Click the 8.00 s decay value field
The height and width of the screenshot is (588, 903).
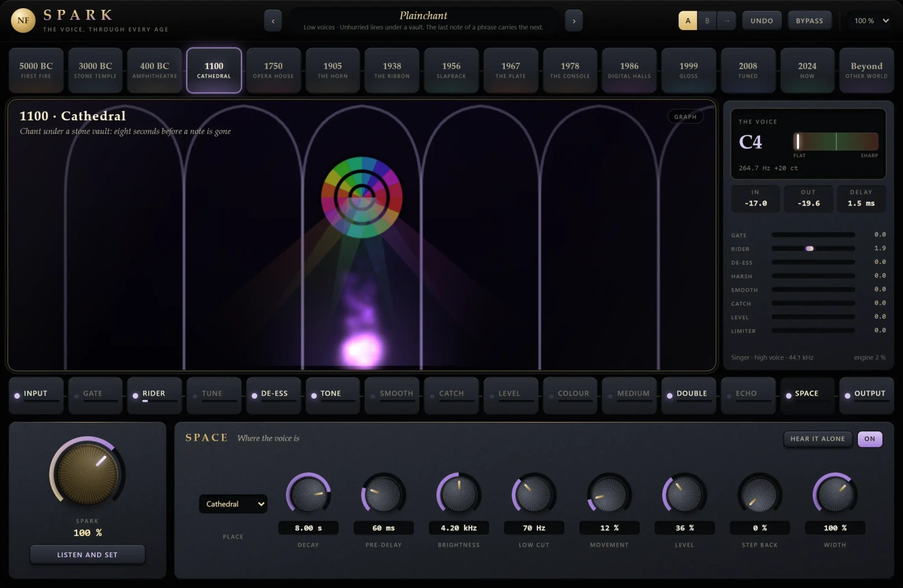tap(309, 528)
